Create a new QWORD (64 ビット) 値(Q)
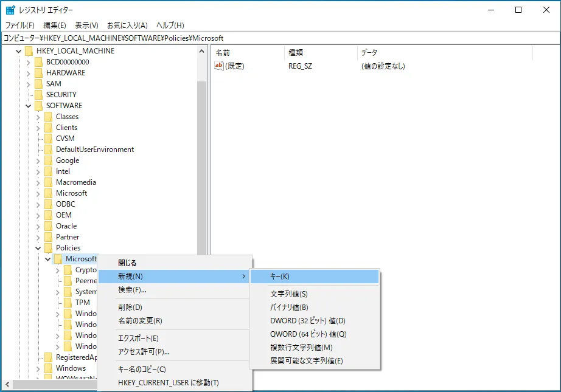561x392 pixels. pyautogui.click(x=315, y=334)
